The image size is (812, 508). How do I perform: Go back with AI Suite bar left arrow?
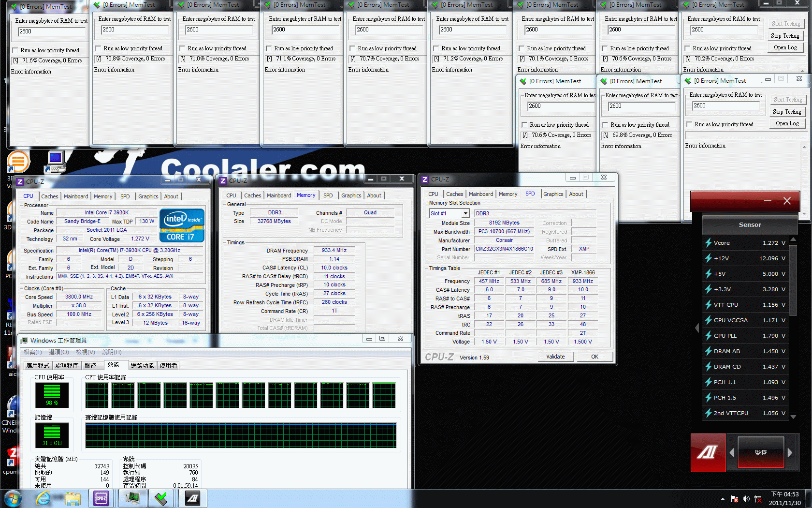pyautogui.click(x=732, y=453)
